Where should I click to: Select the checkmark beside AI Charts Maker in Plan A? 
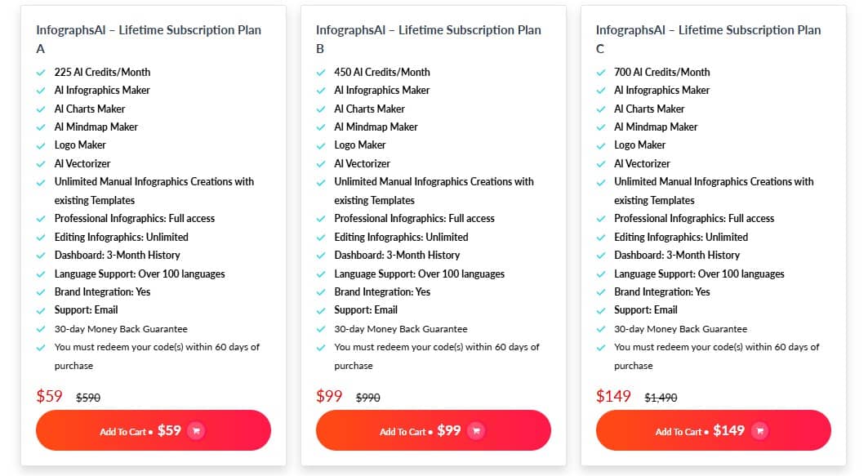pyautogui.click(x=41, y=109)
